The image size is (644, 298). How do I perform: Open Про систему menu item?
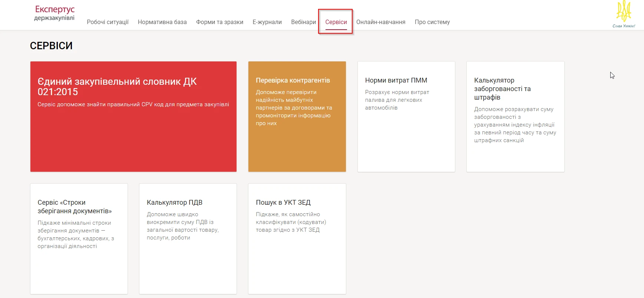(x=432, y=22)
